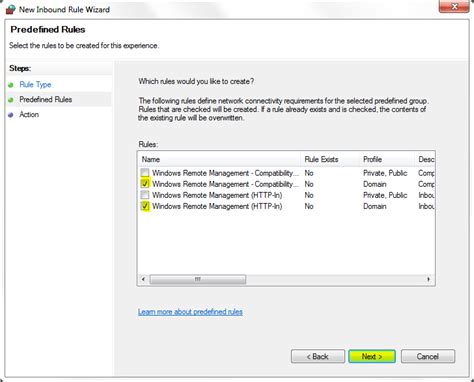Sort by Rule Exists column header
The width and height of the screenshot is (474, 382).
(x=330, y=159)
